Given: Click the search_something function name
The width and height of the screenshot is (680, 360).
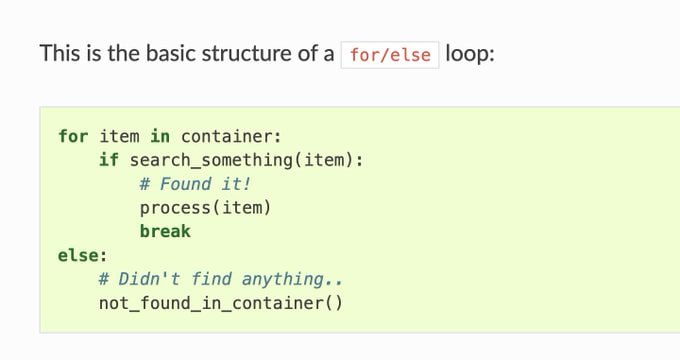Looking at the screenshot, I should click(211, 160).
